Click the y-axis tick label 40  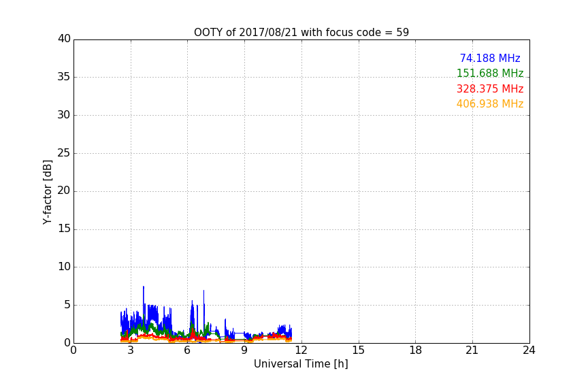(x=64, y=39)
